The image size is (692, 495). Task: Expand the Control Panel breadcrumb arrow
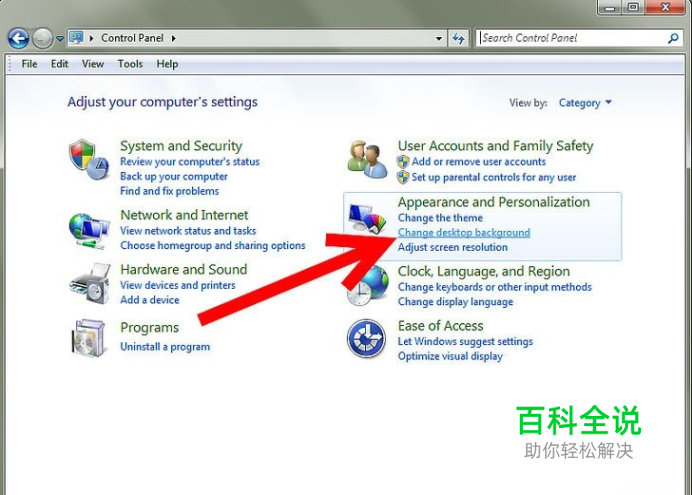[x=174, y=38]
